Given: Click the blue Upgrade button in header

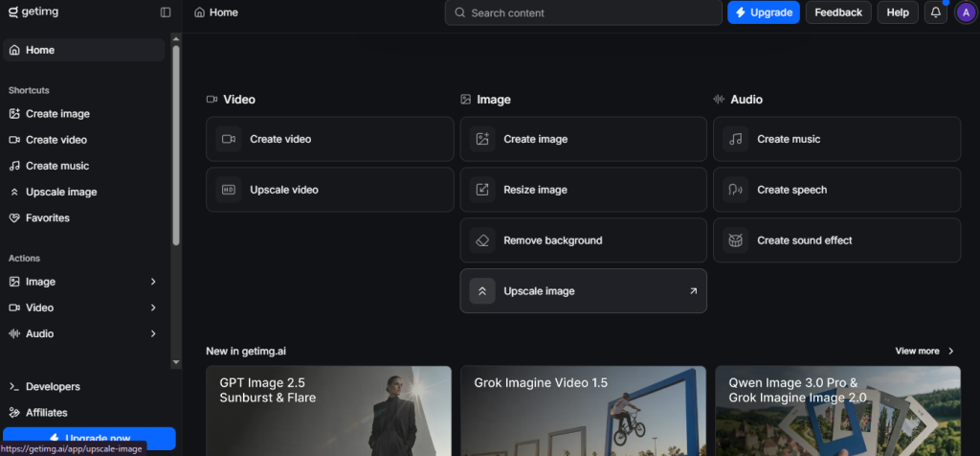Looking at the screenshot, I should (x=763, y=12).
